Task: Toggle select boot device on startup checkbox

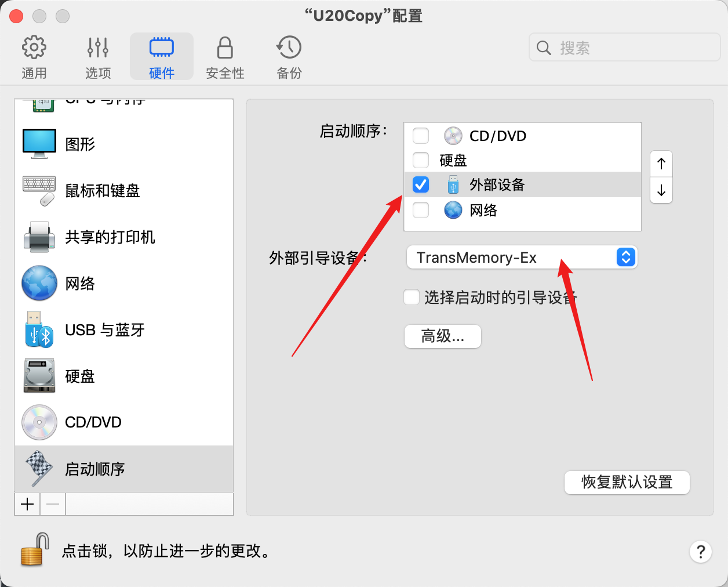Action: coord(412,298)
